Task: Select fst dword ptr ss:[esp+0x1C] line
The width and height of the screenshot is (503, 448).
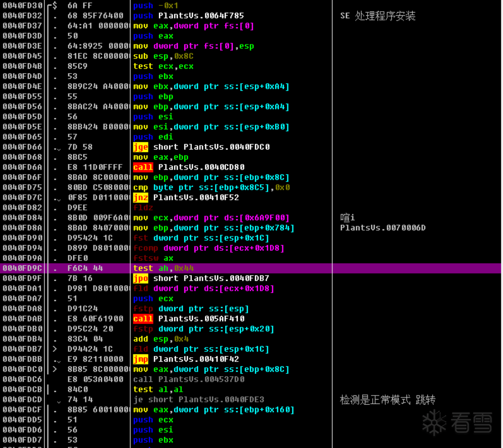Action: [x=201, y=238]
